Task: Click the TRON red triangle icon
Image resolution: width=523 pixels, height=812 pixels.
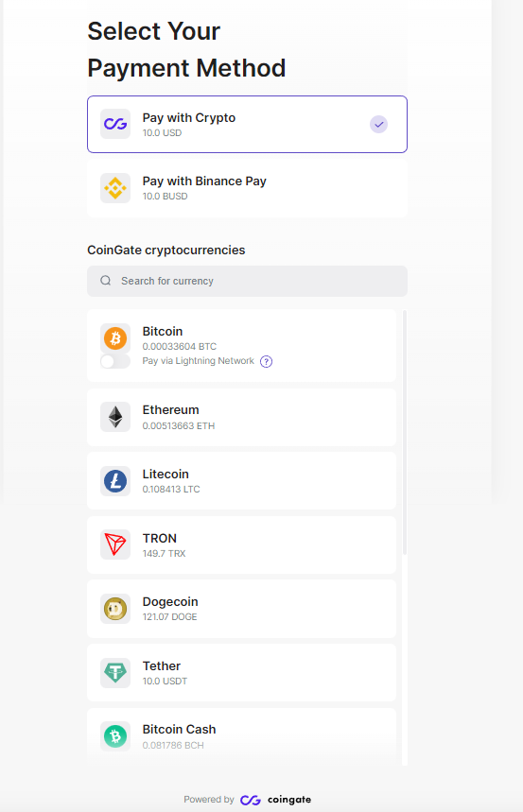Action: point(115,544)
